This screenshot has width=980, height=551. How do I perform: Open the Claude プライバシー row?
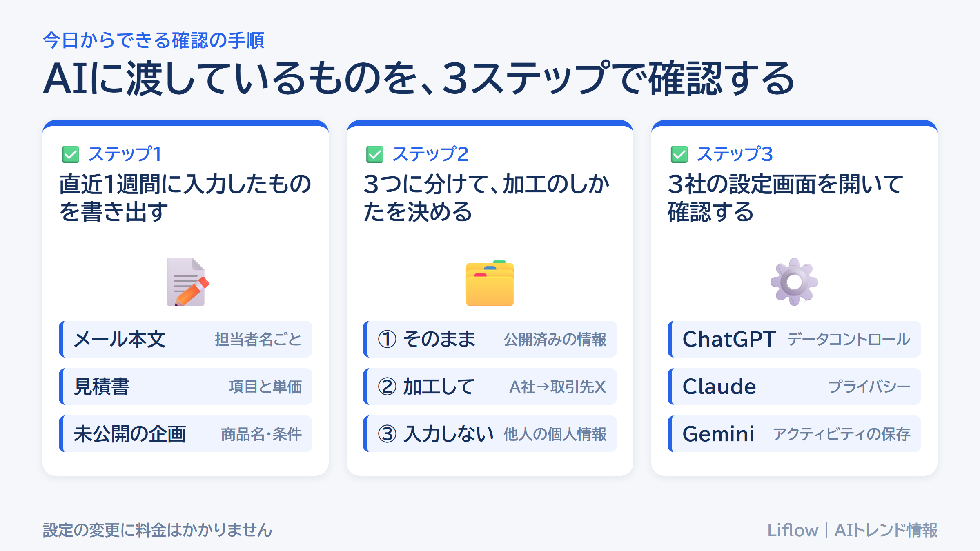pos(794,387)
